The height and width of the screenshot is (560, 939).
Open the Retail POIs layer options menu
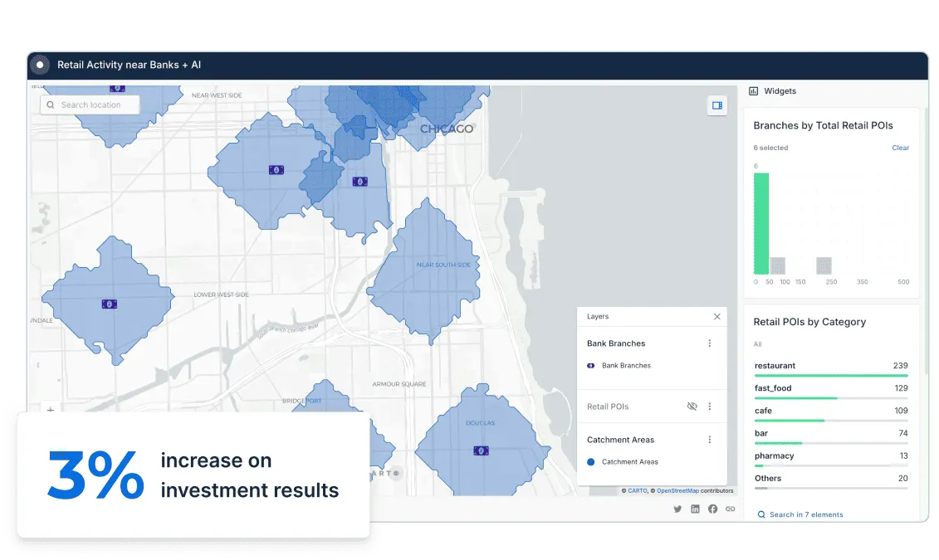710,407
